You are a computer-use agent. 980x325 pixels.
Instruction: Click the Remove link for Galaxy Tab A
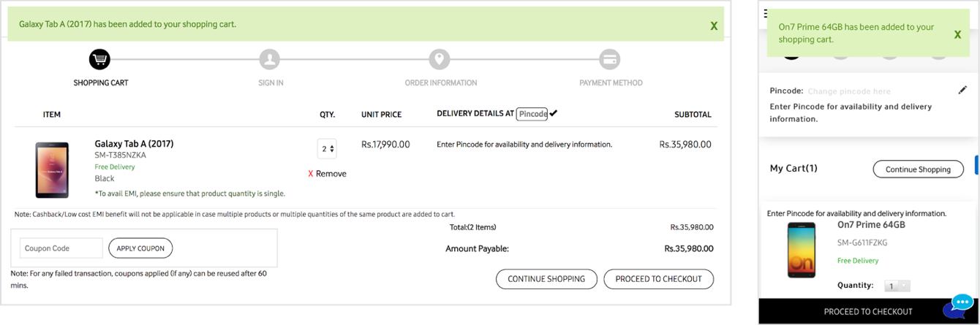click(331, 174)
